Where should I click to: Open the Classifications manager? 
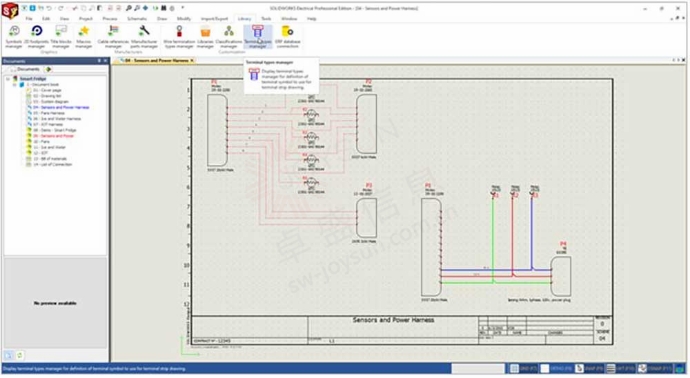tap(229, 36)
